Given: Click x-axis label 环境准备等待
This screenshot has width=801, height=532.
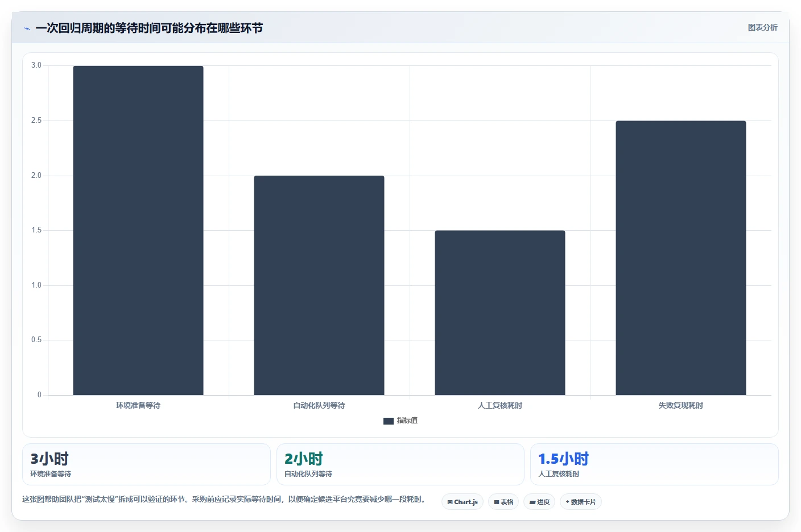Looking at the screenshot, I should pos(138,405).
